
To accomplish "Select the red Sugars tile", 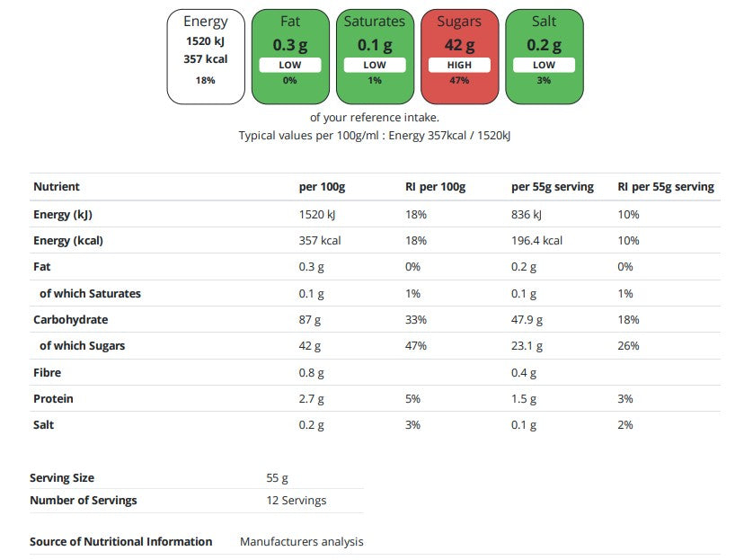I will [x=459, y=56].
